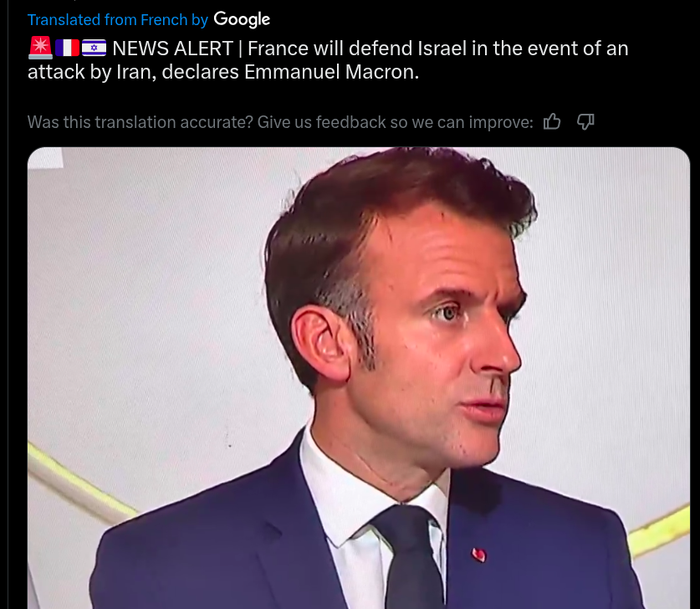Click the word "Iran" in the post
This screenshot has height=609, width=700.
[x=134, y=72]
